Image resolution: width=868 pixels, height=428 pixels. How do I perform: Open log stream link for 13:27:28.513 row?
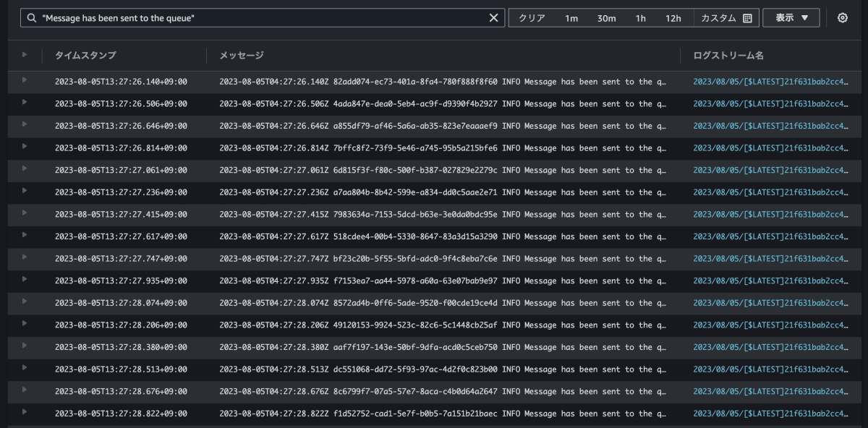click(771, 369)
